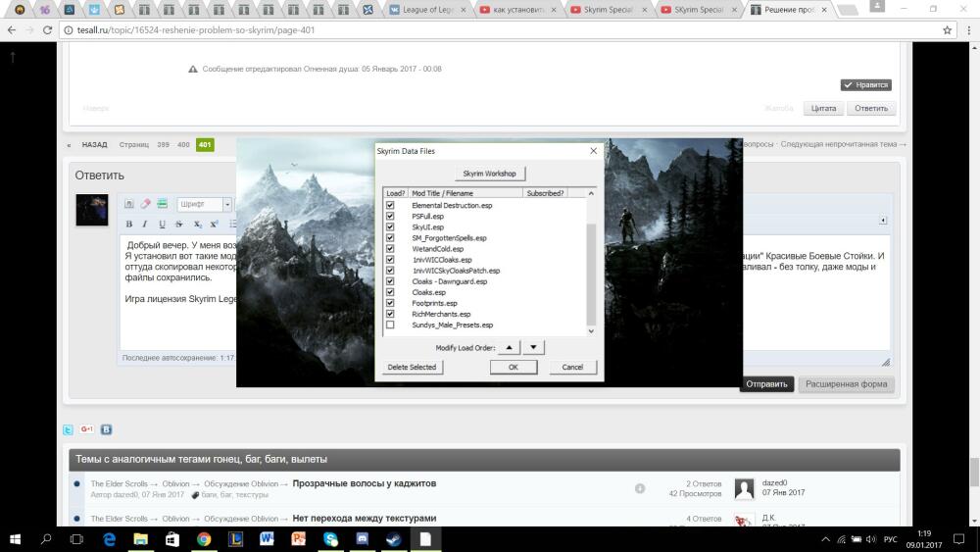Click Delete Selected button
Viewport: 980px width, 552px height.
(x=412, y=367)
